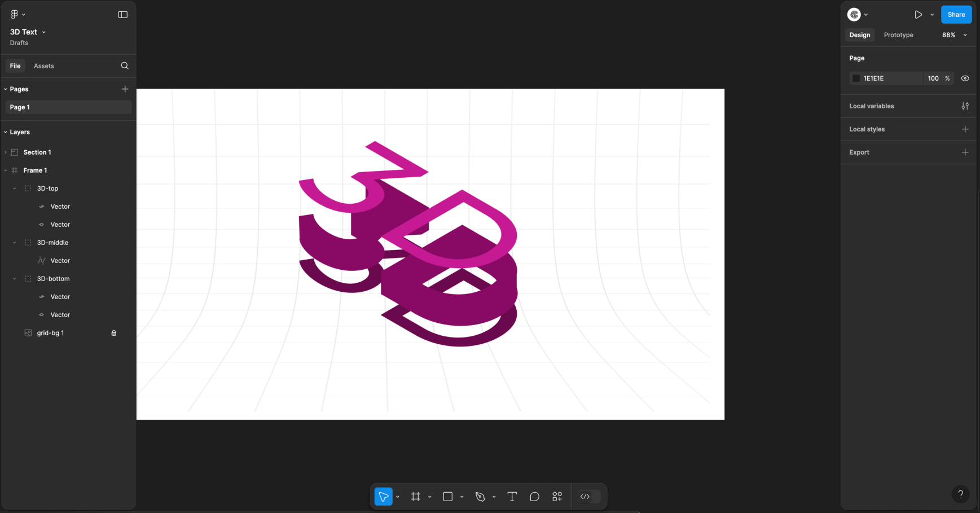This screenshot has width=980, height=513.
Task: Switch to the Prototype tab
Action: point(898,35)
